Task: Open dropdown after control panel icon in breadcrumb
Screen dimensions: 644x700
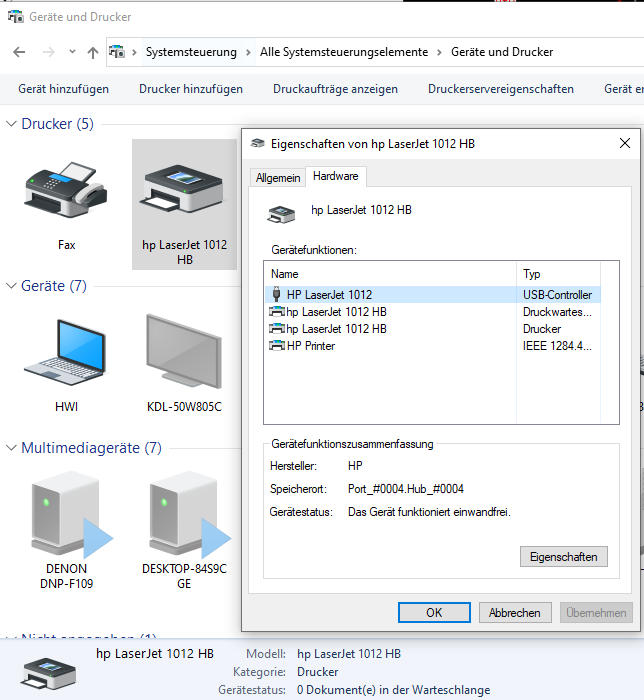Action: click(134, 53)
